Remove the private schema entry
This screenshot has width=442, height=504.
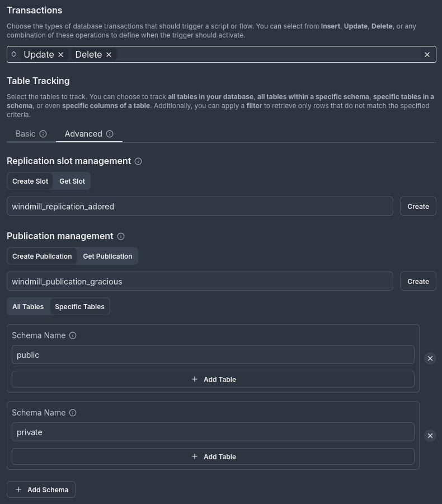coord(430,436)
